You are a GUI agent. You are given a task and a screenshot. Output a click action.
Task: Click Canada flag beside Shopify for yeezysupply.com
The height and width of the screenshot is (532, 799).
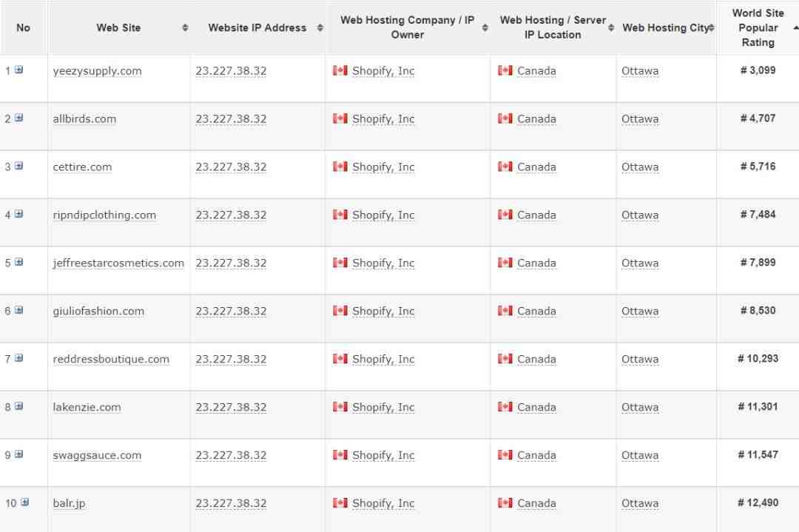point(340,70)
